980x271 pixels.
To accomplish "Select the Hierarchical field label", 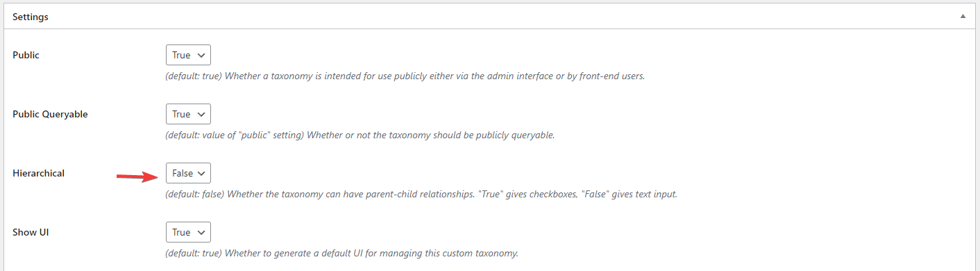I will [x=38, y=173].
